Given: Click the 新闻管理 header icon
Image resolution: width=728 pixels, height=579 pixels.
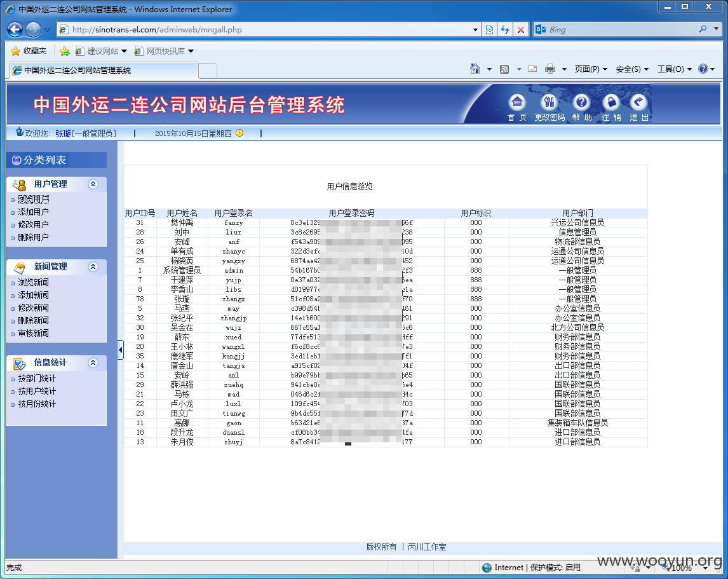Looking at the screenshot, I should coord(20,268).
